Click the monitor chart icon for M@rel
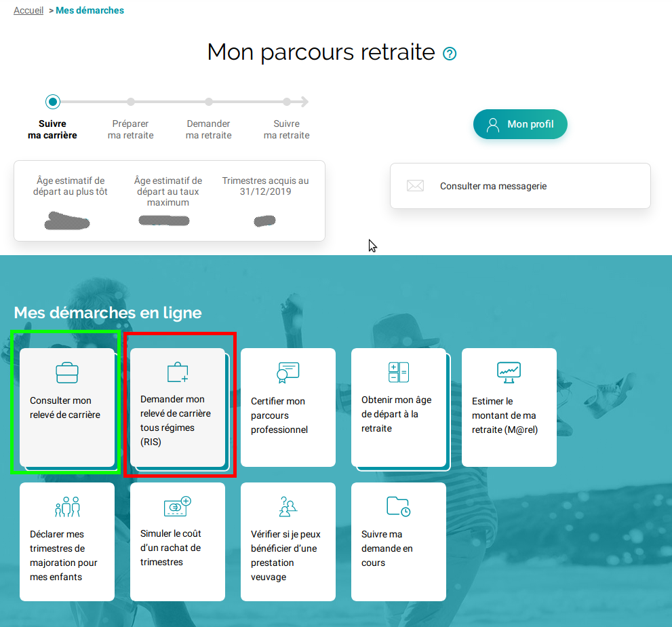 coord(509,373)
